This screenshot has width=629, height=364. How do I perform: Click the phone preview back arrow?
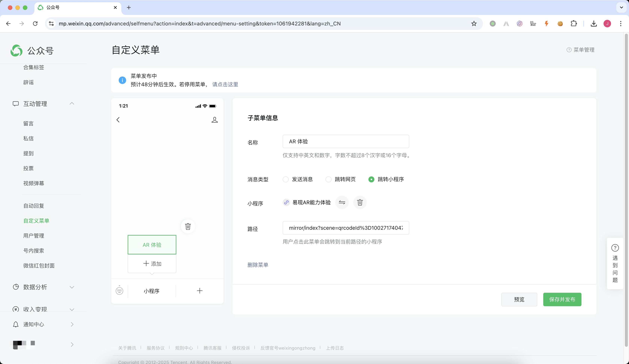pos(118,120)
